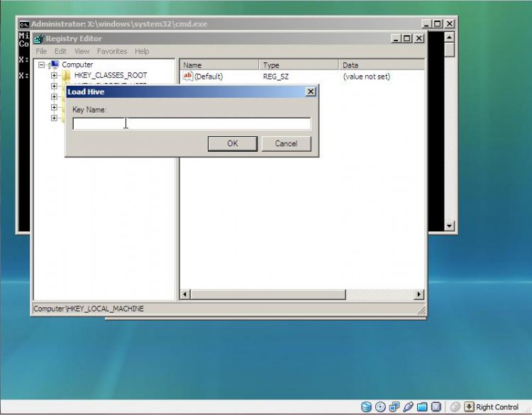Expand the fourth registry hive node
Screen dimensions: 532x415
click(54, 107)
